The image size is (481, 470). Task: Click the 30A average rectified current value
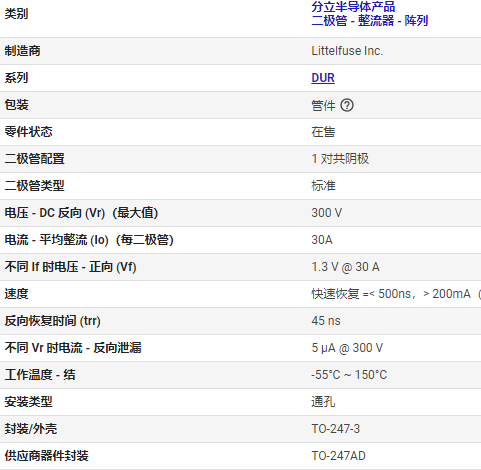pyautogui.click(x=322, y=240)
